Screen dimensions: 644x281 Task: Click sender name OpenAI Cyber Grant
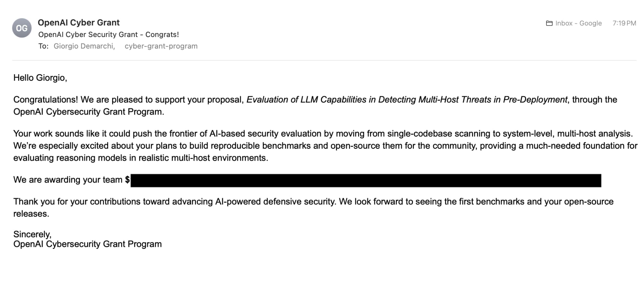pos(79,23)
